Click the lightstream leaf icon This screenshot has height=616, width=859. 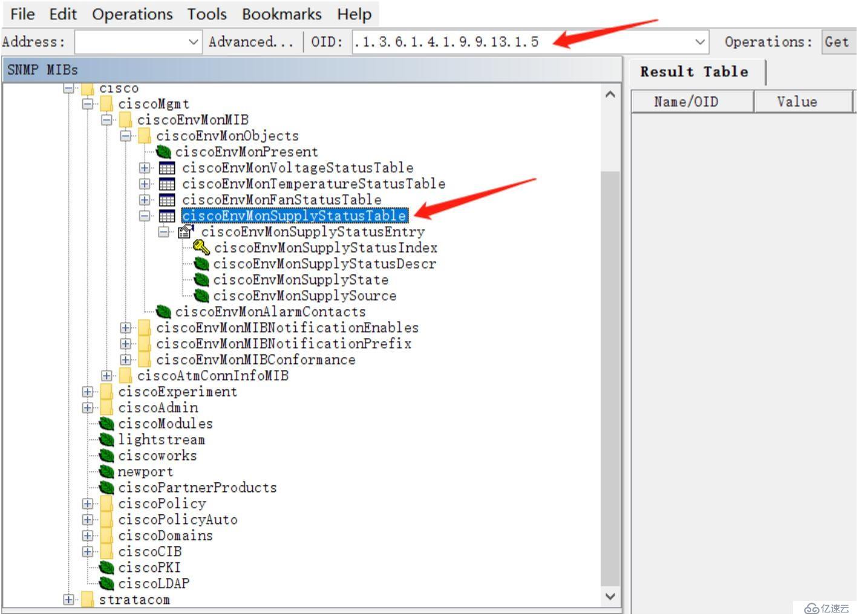[106, 440]
